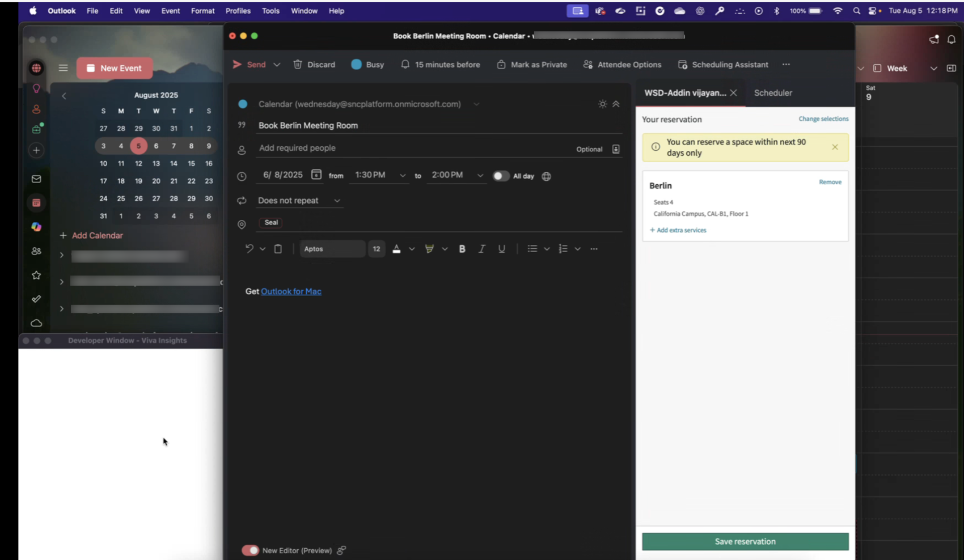
Task: Undo the last edit
Action: 249,249
